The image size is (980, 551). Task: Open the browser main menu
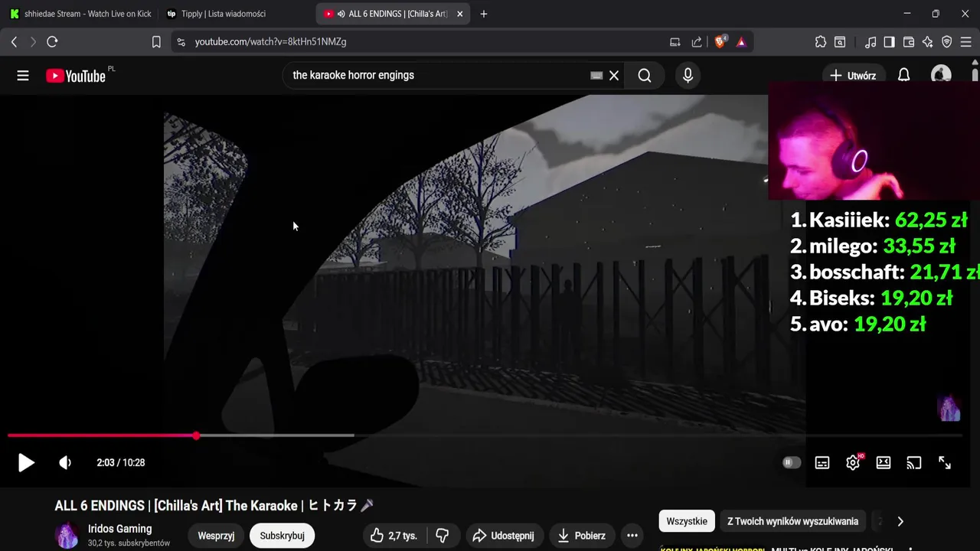[966, 42]
